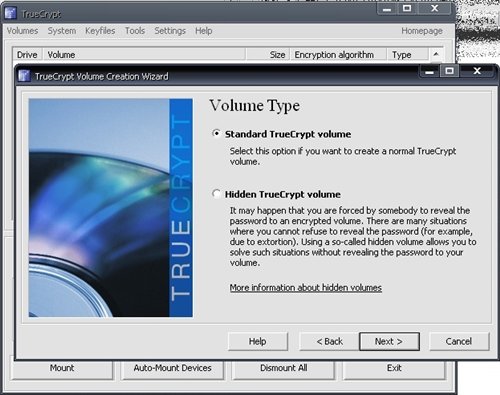The height and width of the screenshot is (395, 500).
Task: Close the main TrueCrypt window
Action: click(435, 9)
